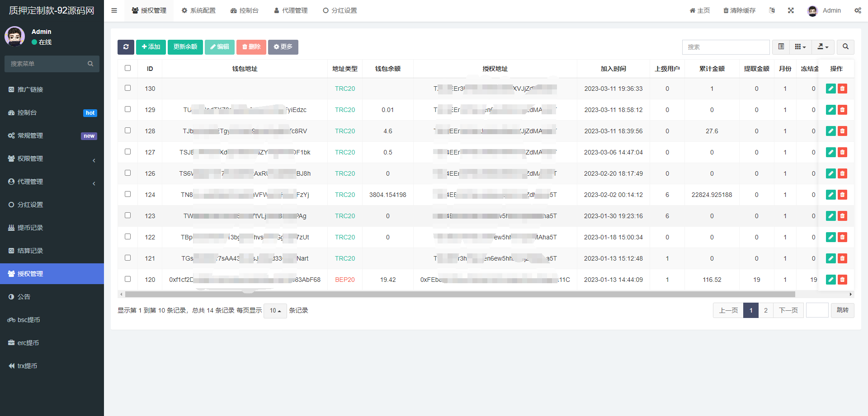Viewport: 868px width, 416px height.
Task: Click the table search input field
Action: [726, 47]
